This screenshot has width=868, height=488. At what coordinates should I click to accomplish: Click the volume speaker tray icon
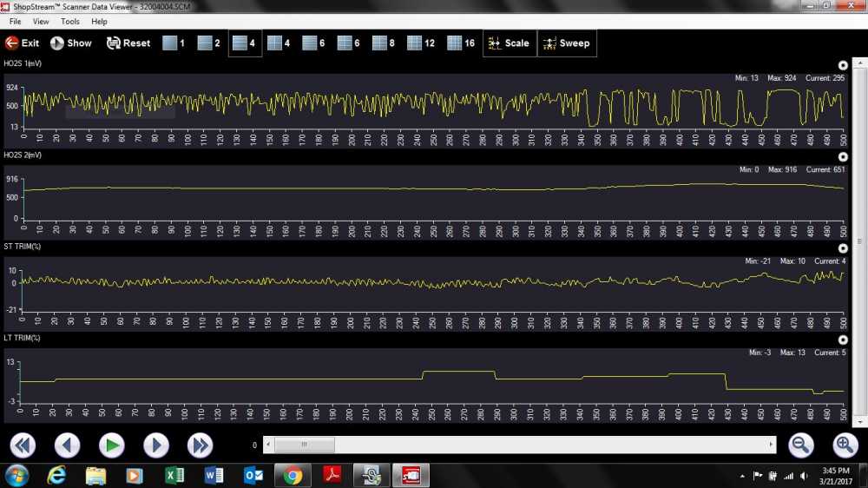(804, 476)
